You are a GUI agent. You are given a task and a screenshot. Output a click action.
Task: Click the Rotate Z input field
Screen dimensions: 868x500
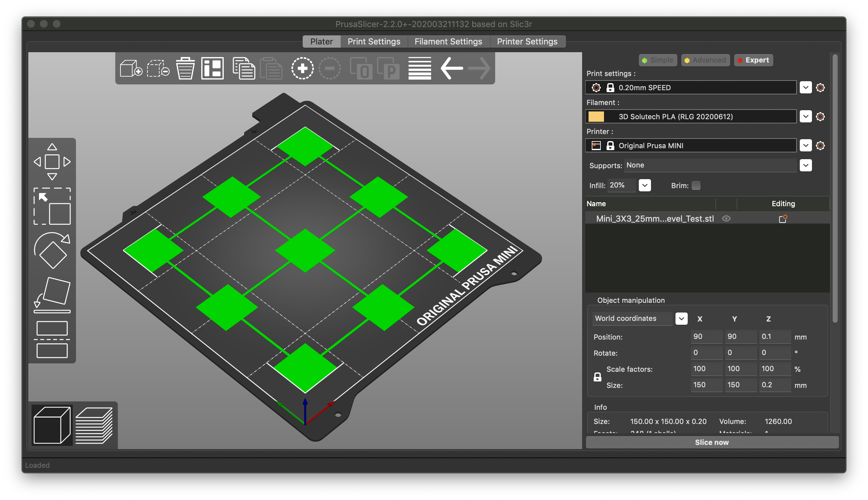pos(775,353)
